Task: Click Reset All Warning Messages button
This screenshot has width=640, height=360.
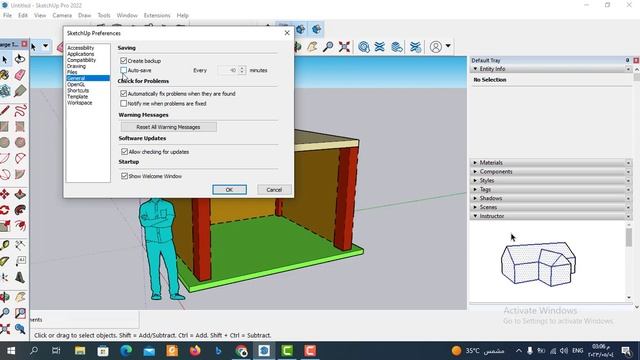Action: [x=169, y=127]
